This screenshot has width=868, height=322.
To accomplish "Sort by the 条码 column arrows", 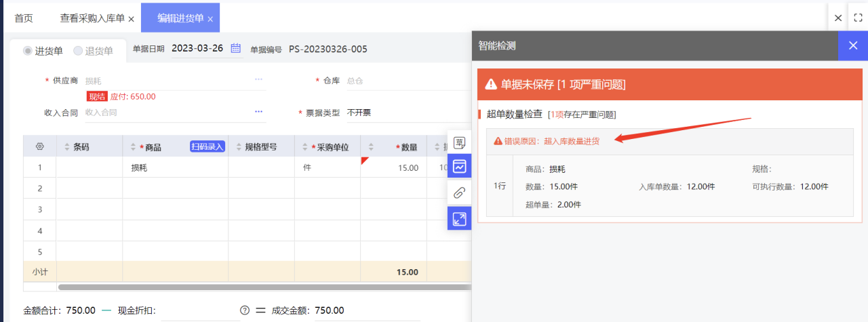I will [x=66, y=146].
